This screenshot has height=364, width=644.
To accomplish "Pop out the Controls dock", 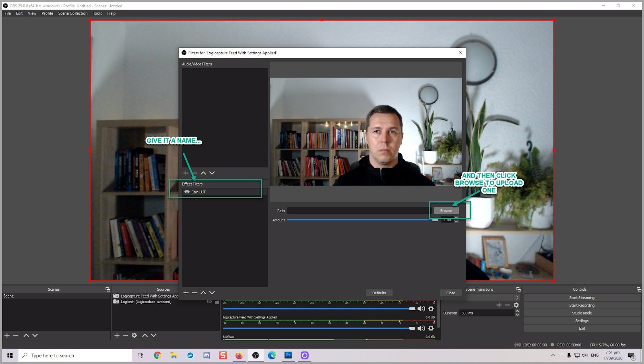I will click(639, 290).
